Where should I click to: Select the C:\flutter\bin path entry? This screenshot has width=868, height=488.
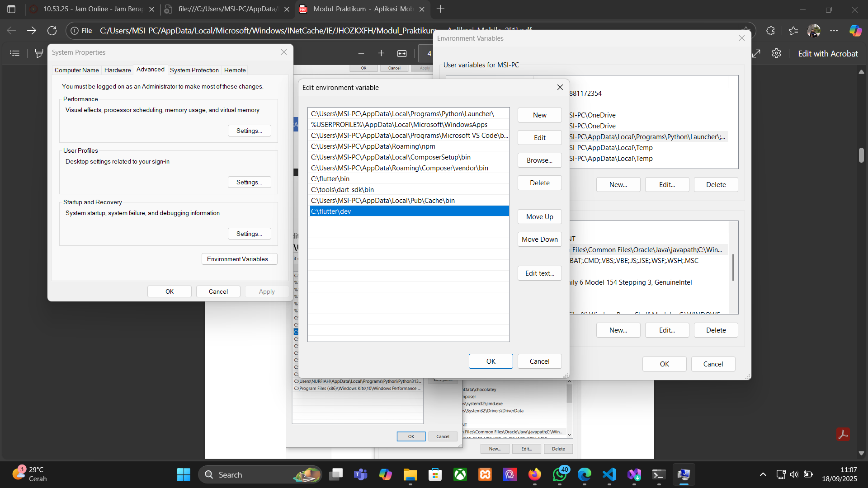[330, 179]
